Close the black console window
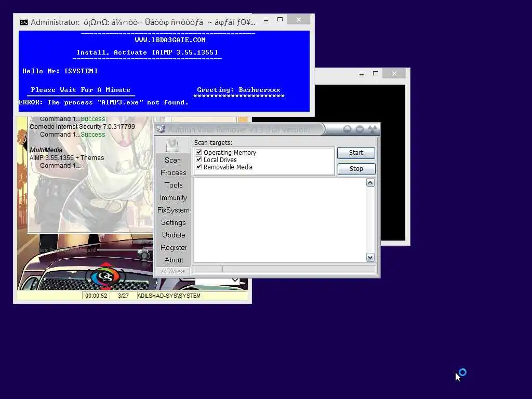The image size is (532, 399). 394,73
